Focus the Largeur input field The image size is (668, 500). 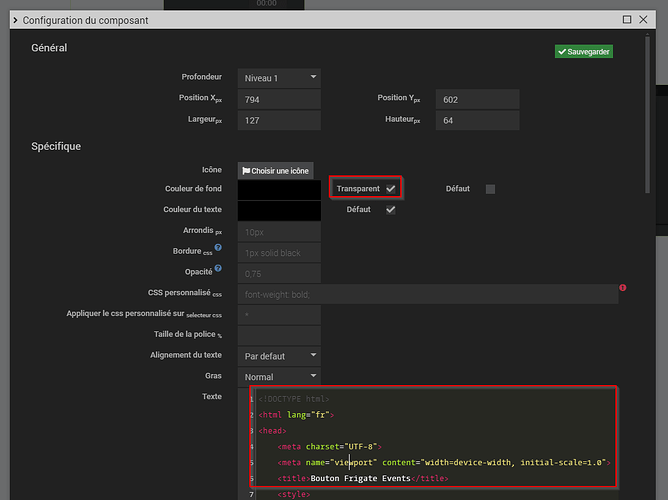(279, 121)
